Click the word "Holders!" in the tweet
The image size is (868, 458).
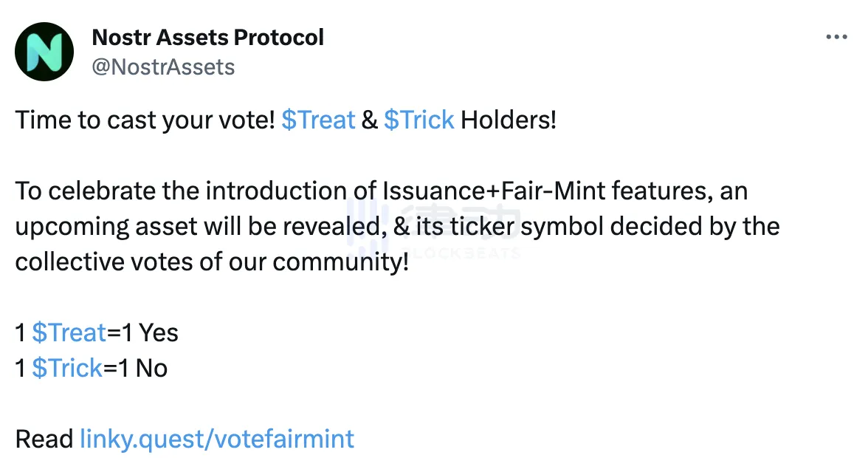(509, 120)
